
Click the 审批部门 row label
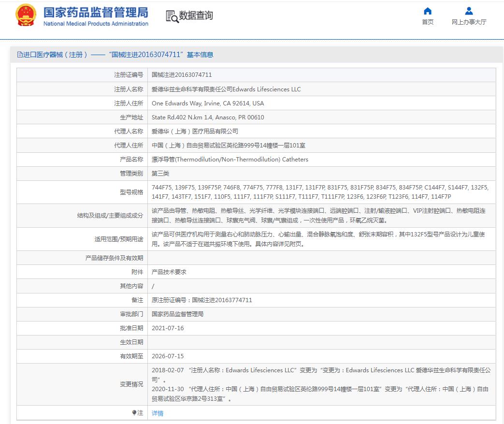coord(131,314)
